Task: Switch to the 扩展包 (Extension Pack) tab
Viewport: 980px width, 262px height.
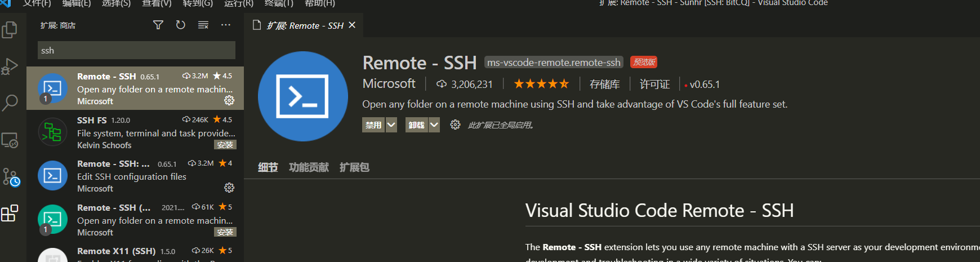Action: click(354, 167)
